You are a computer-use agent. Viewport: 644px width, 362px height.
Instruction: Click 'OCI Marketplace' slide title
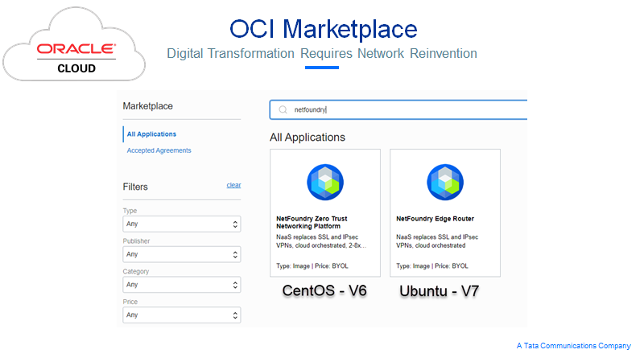(x=324, y=29)
